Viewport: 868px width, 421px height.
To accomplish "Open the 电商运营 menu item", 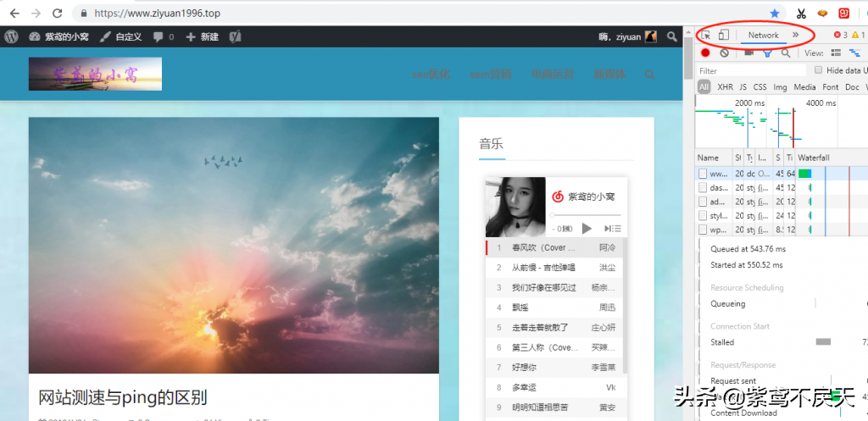I will pos(553,75).
